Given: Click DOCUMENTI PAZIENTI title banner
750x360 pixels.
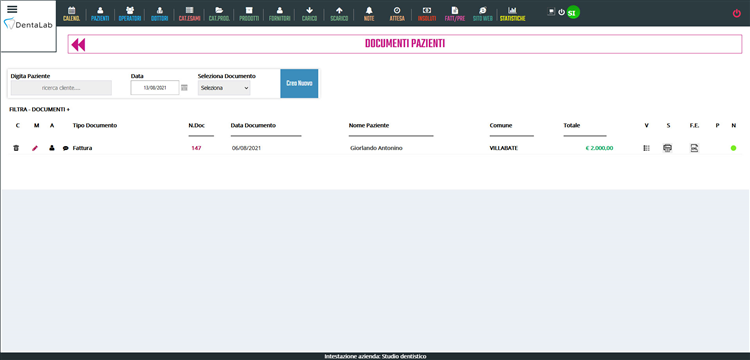Looking at the screenshot, I should point(405,44).
